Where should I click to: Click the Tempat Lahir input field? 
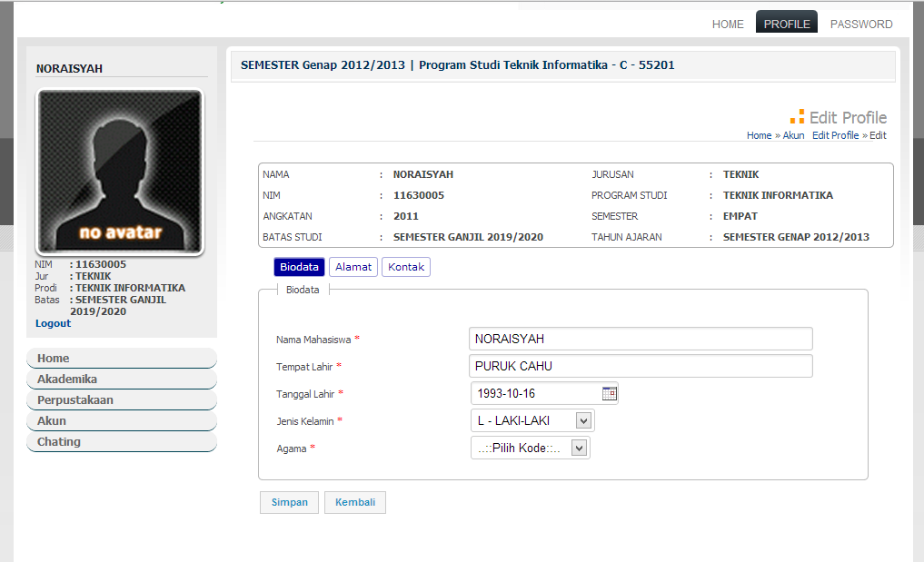[x=641, y=366]
